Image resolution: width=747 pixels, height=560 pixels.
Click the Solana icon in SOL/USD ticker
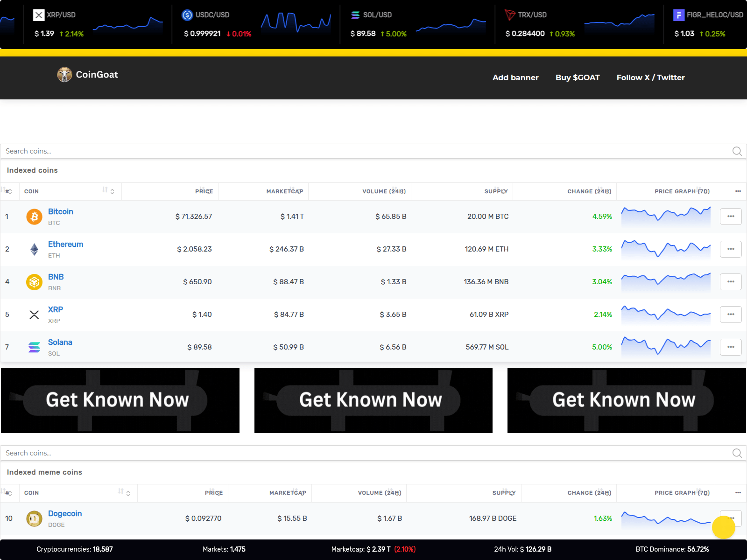[354, 14]
